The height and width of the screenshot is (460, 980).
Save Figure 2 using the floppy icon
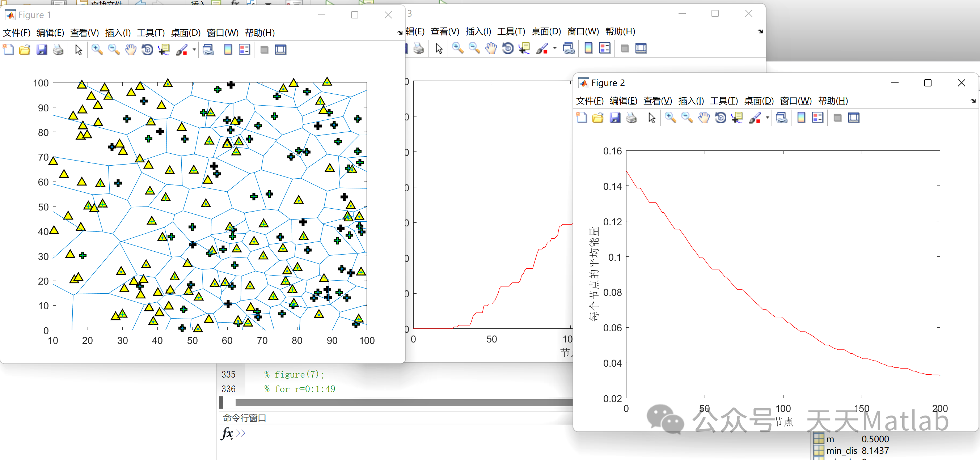pos(615,118)
